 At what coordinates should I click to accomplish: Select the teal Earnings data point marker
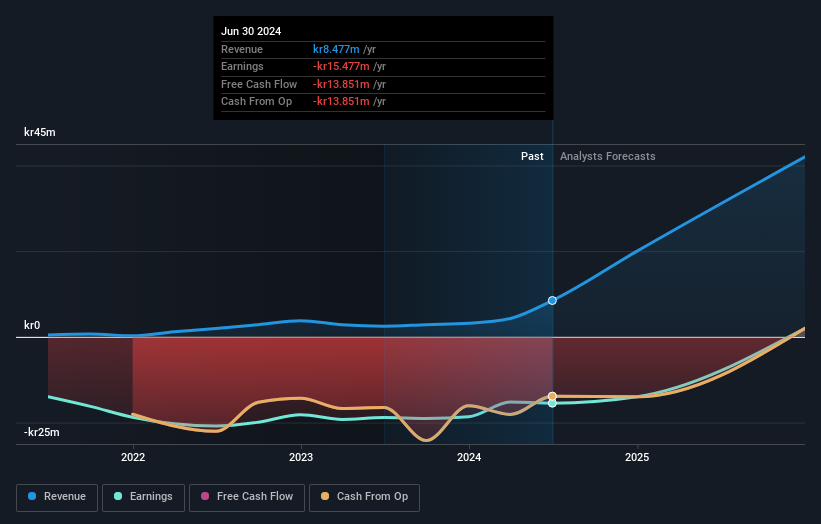552,404
